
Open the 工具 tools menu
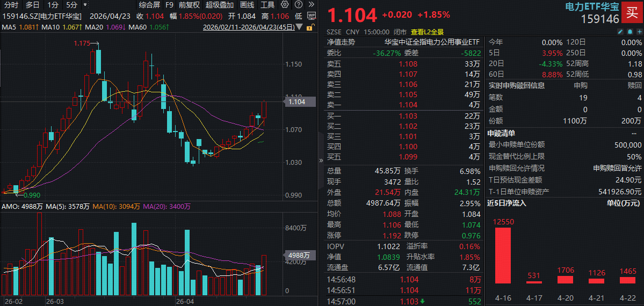[267, 5]
